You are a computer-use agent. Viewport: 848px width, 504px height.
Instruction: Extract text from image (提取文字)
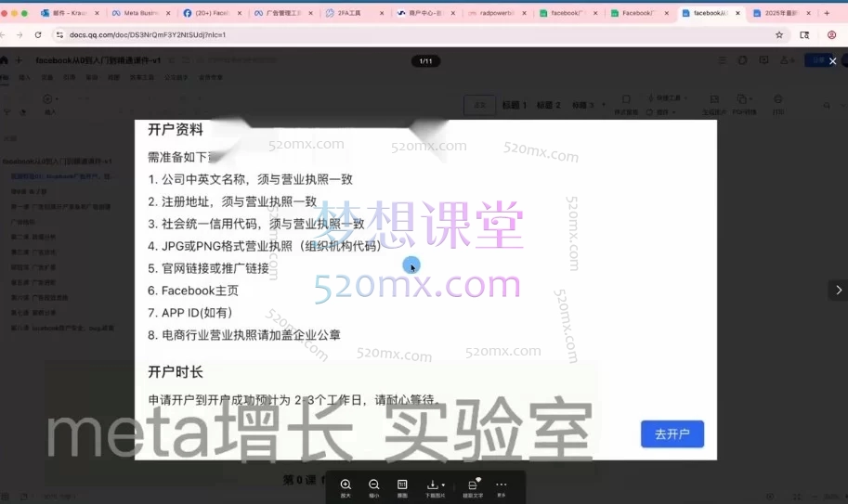(x=473, y=487)
